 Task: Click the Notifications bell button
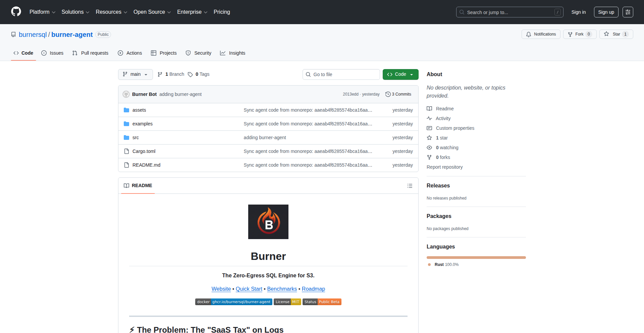click(x=541, y=34)
